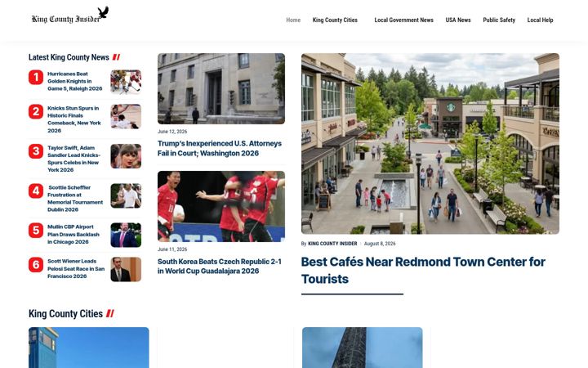Image resolution: width=588 pixels, height=368 pixels.
Task: Click the red number 5 badge
Action: 36,230
